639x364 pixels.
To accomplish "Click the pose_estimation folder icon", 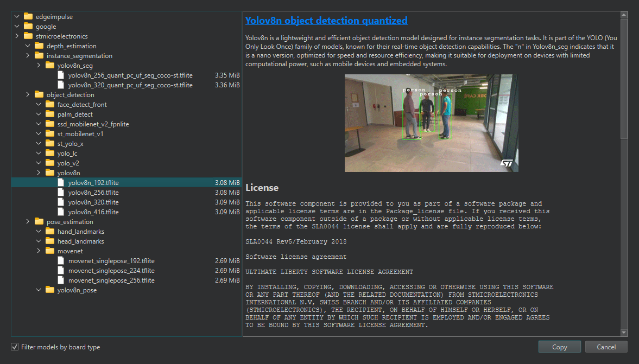I will 39,222.
